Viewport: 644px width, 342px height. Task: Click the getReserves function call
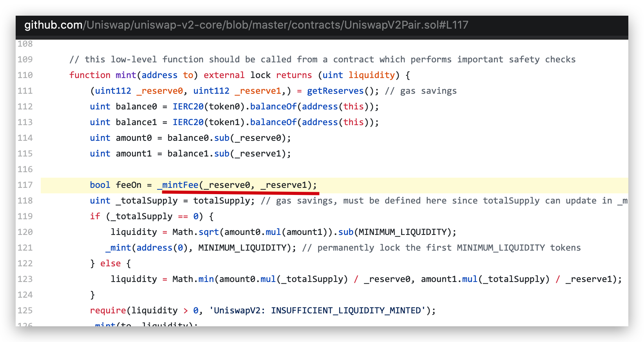335,91
